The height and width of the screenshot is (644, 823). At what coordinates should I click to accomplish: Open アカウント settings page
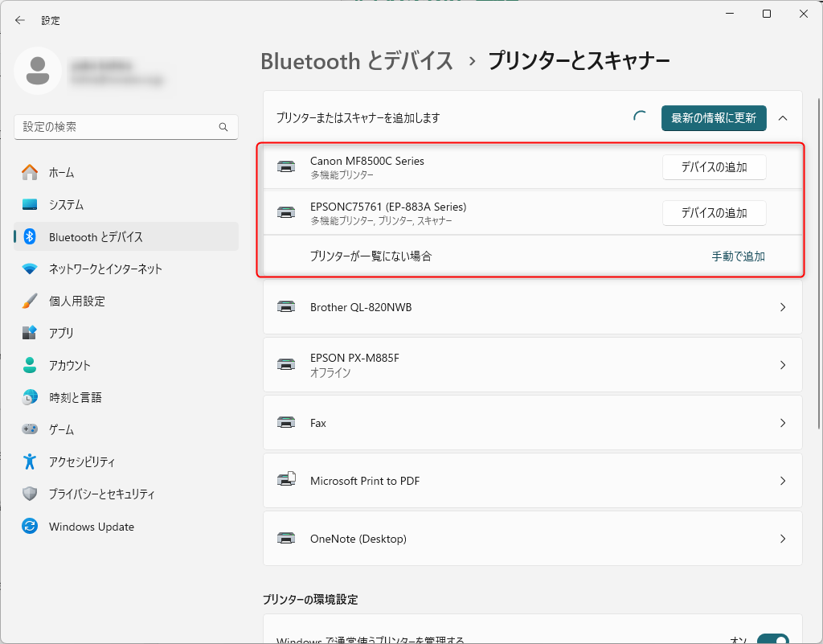(x=126, y=365)
